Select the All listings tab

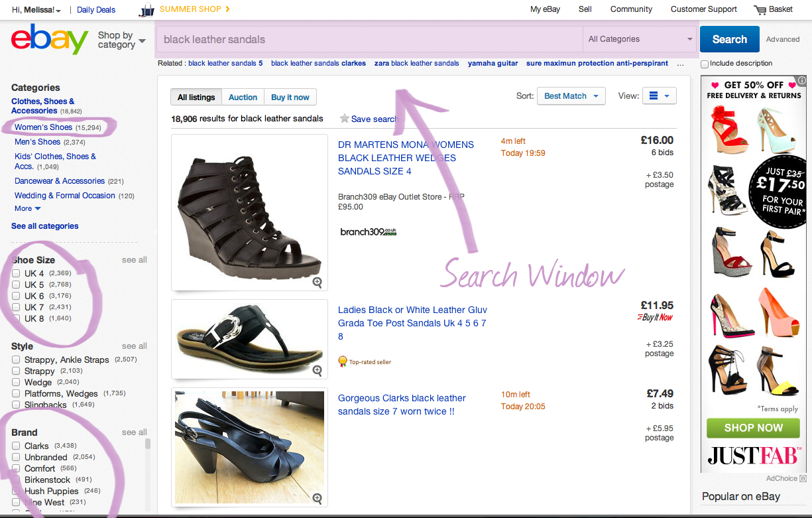pos(196,97)
